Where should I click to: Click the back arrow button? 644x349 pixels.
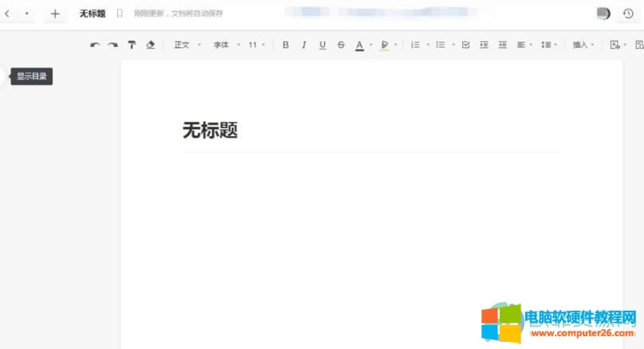(7, 14)
